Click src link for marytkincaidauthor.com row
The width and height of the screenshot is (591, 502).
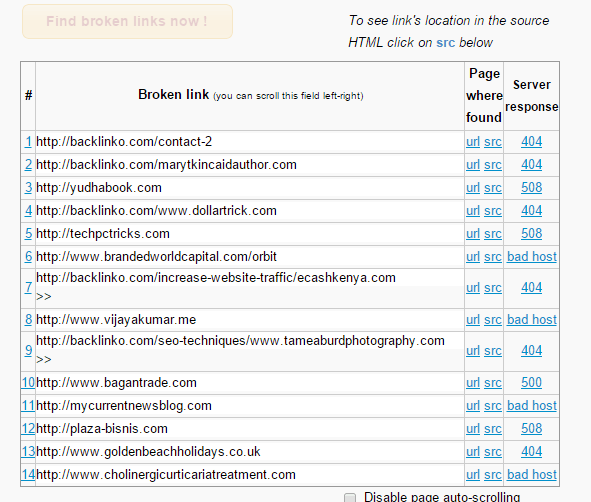[x=493, y=165]
